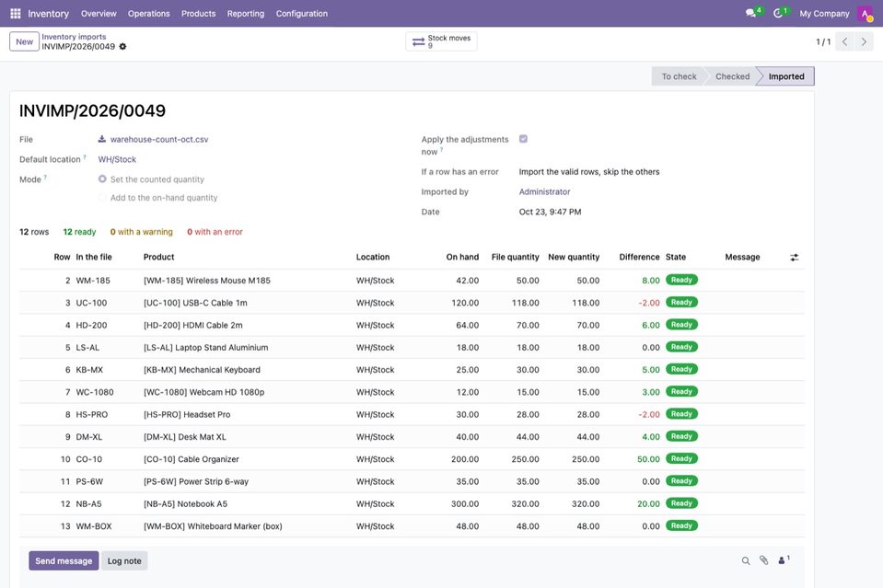Viewport: 883px width, 588px height.
Task: Open the Configuration menu
Action: click(302, 14)
